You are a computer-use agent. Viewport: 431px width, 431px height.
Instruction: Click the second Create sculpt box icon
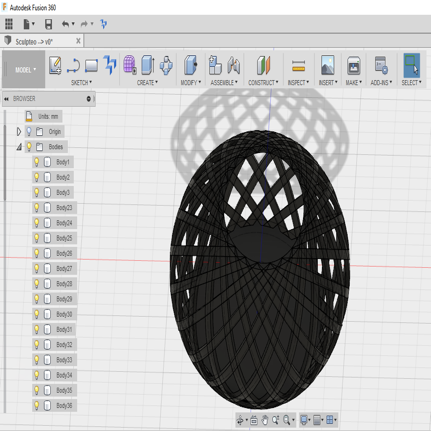click(166, 65)
